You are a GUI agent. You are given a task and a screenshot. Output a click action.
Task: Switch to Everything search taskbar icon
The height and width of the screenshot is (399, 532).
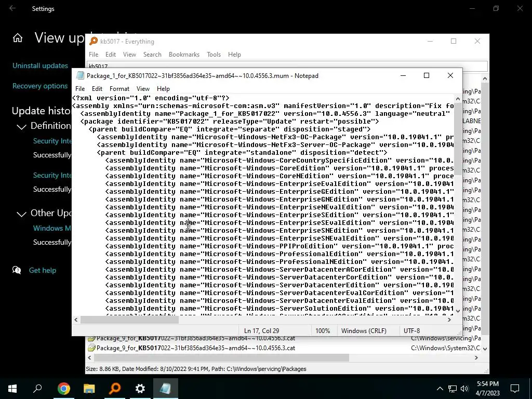tap(115, 389)
